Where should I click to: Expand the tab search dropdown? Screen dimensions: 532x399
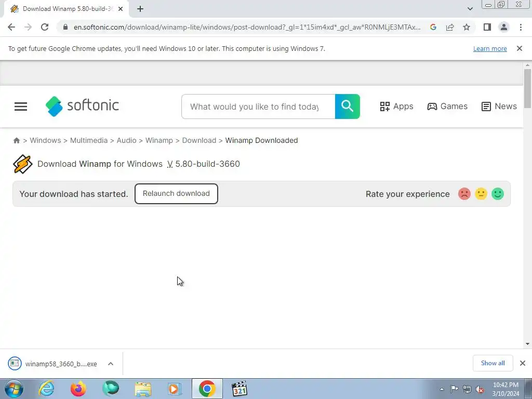click(470, 9)
